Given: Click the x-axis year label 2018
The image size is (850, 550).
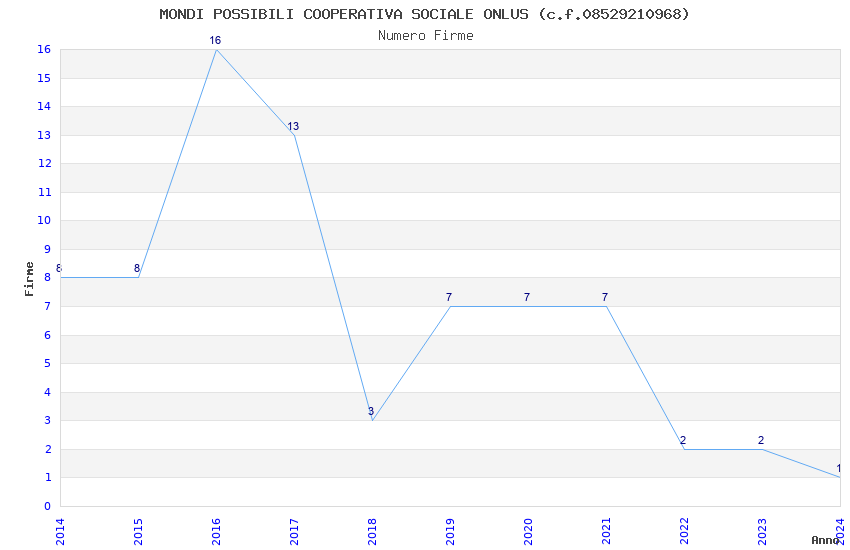Looking at the screenshot, I should click(372, 532).
